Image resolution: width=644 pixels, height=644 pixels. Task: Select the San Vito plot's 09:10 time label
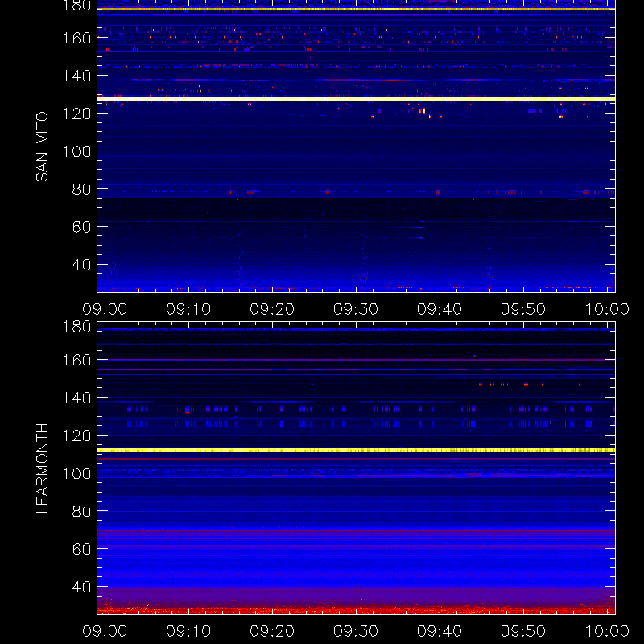tap(188, 309)
